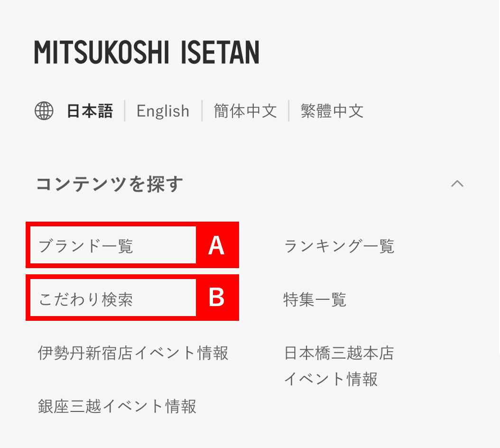Open the こだわり検索 link

85,299
